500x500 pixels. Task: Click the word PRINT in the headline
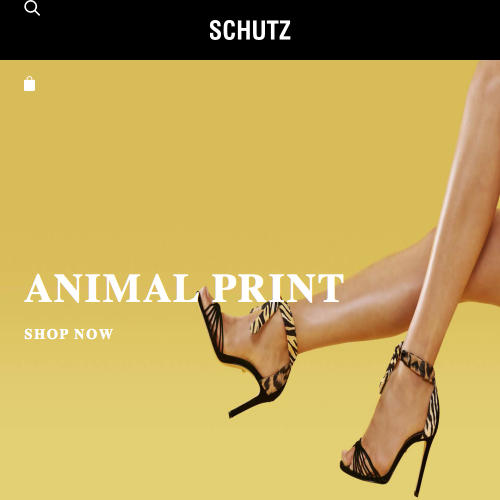tap(278, 288)
